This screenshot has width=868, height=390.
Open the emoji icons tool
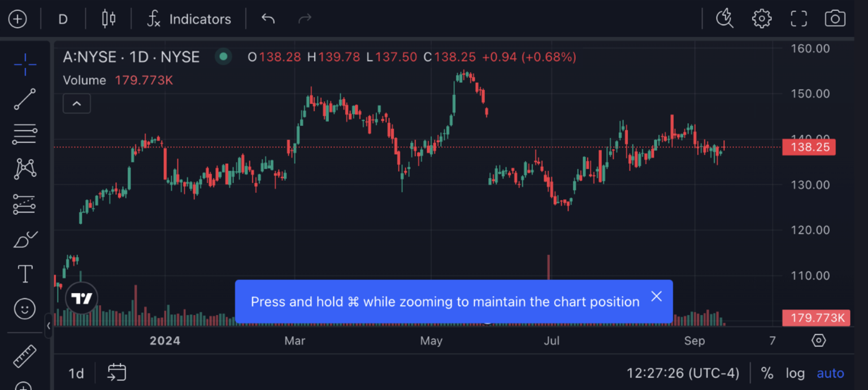[25, 309]
